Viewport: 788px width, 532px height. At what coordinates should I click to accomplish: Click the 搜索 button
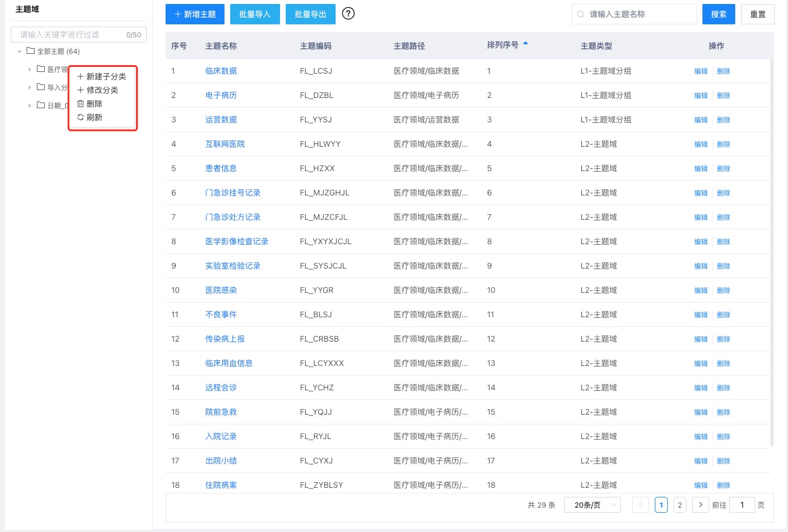718,14
